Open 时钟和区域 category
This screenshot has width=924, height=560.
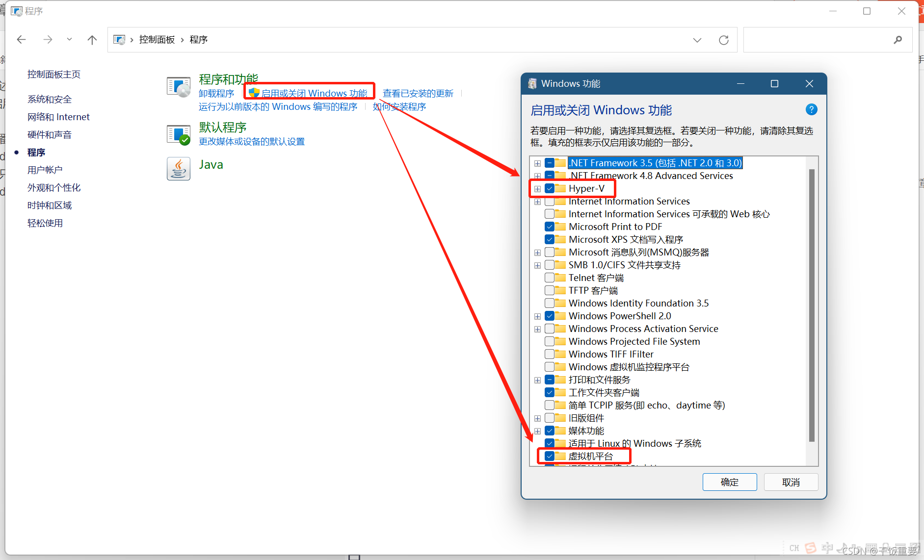click(x=50, y=205)
